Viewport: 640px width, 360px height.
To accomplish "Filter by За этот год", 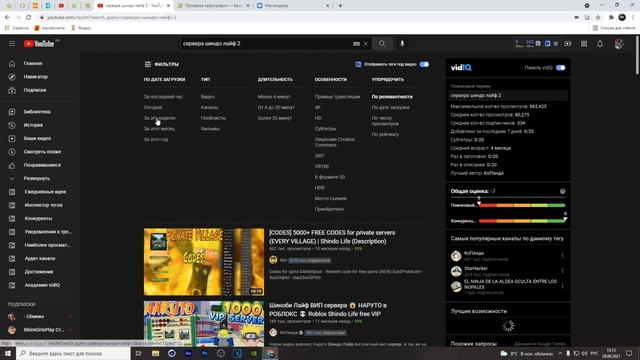I will pos(156,139).
